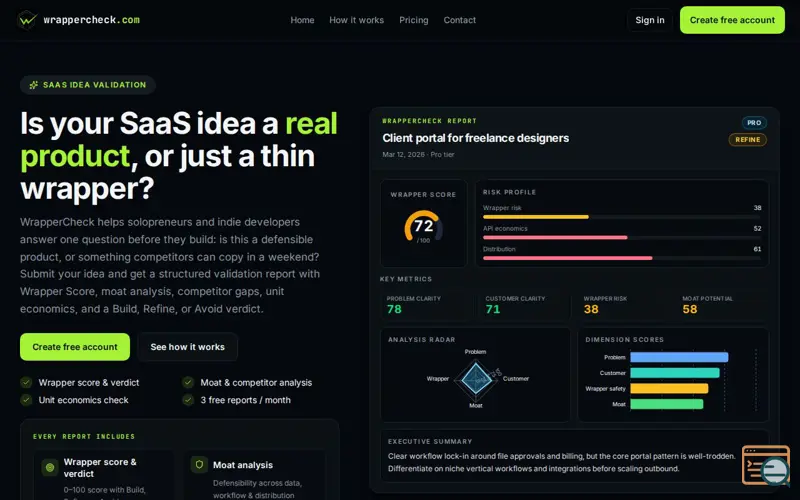Click the blue Problem dimension bar

click(x=679, y=357)
